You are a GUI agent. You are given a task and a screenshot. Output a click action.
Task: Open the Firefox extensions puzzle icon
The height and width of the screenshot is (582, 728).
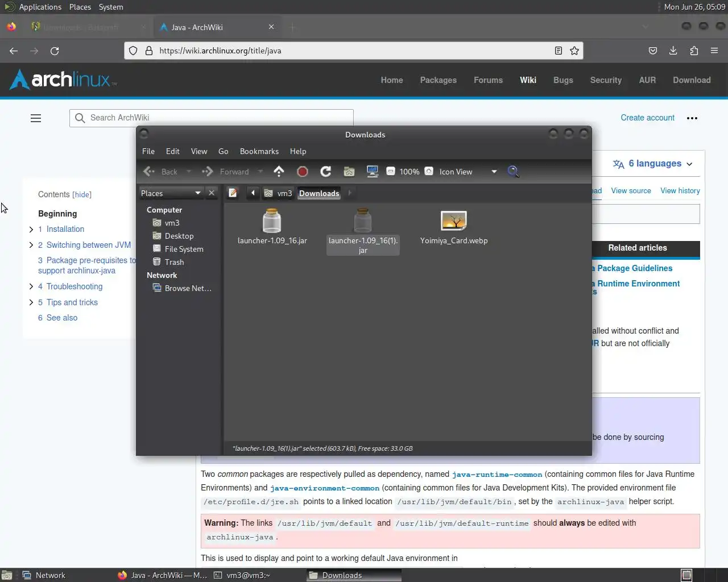(694, 51)
